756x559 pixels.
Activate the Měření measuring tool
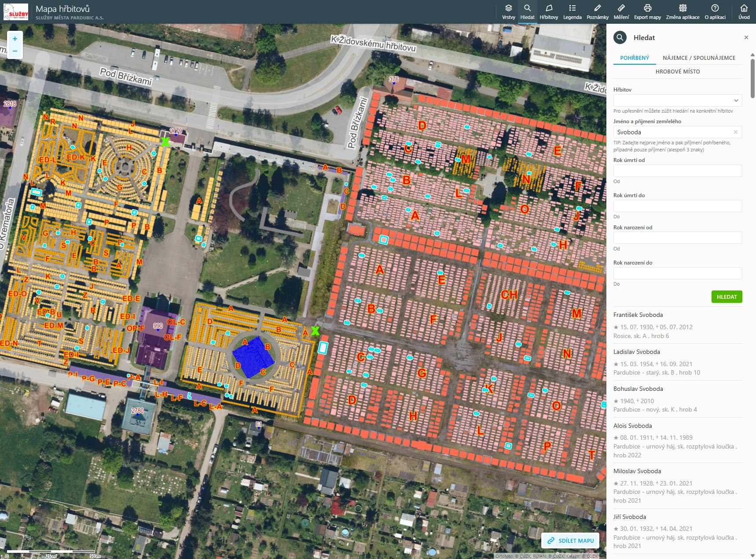tap(621, 12)
